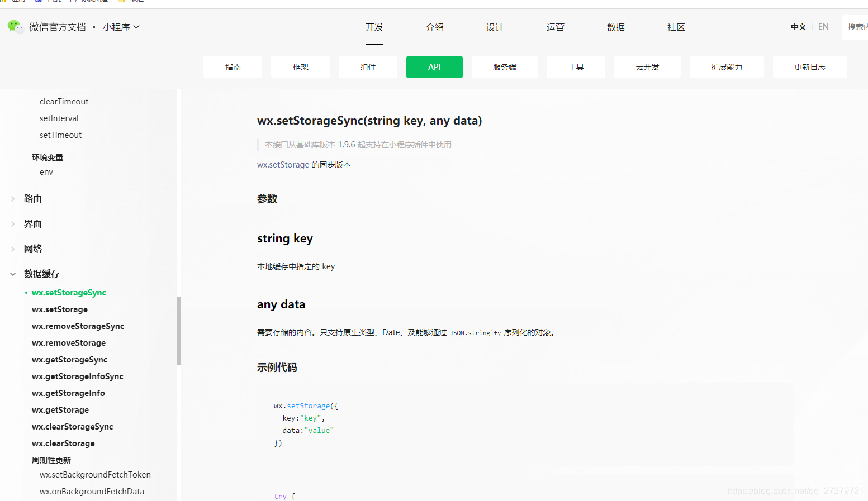868x501 pixels.
Task: Switch language to EN
Action: tap(823, 27)
